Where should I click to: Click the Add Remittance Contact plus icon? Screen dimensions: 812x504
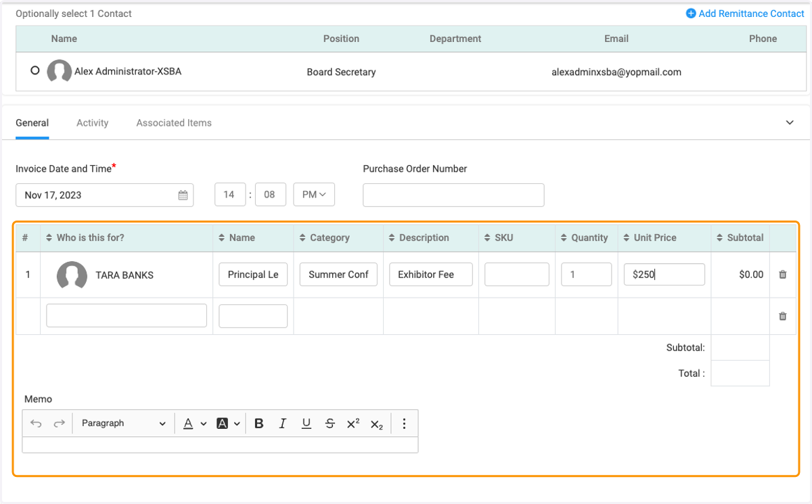[691, 14]
